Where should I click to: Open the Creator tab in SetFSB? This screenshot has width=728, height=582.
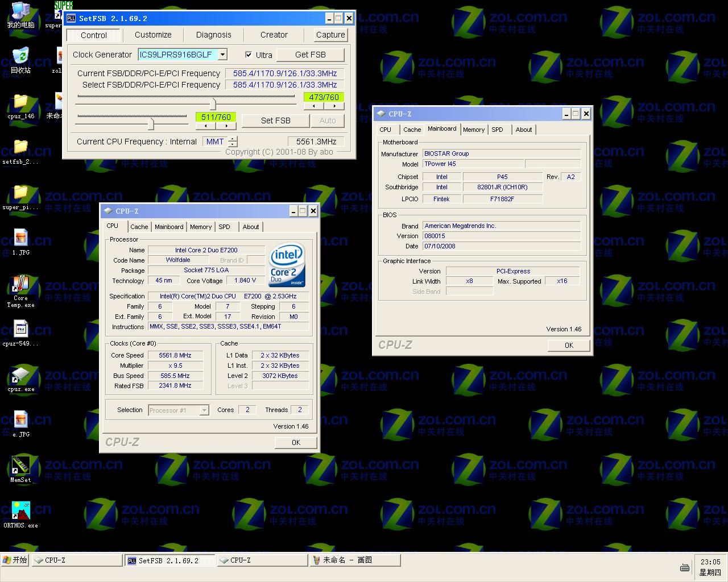274,35
